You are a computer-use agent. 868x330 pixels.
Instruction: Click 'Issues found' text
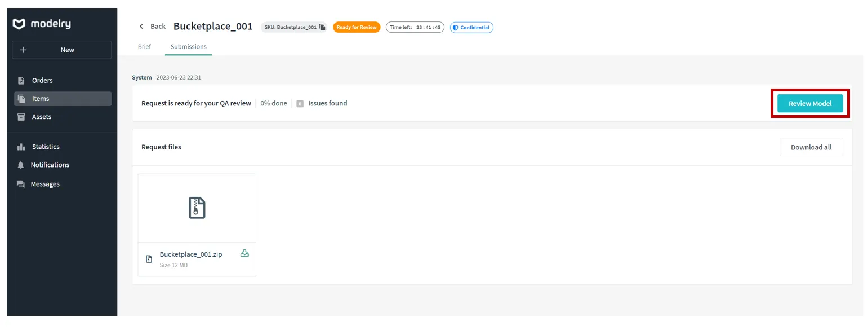[328, 104]
